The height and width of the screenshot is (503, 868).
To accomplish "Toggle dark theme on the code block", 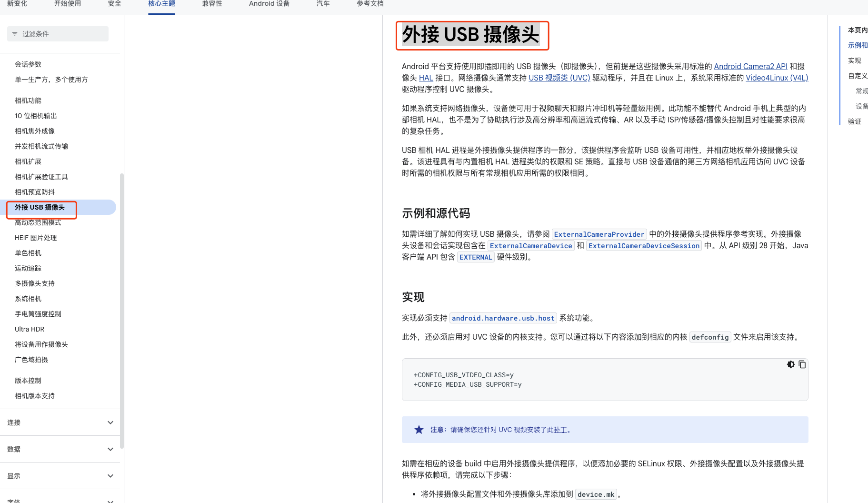I will pos(791,364).
